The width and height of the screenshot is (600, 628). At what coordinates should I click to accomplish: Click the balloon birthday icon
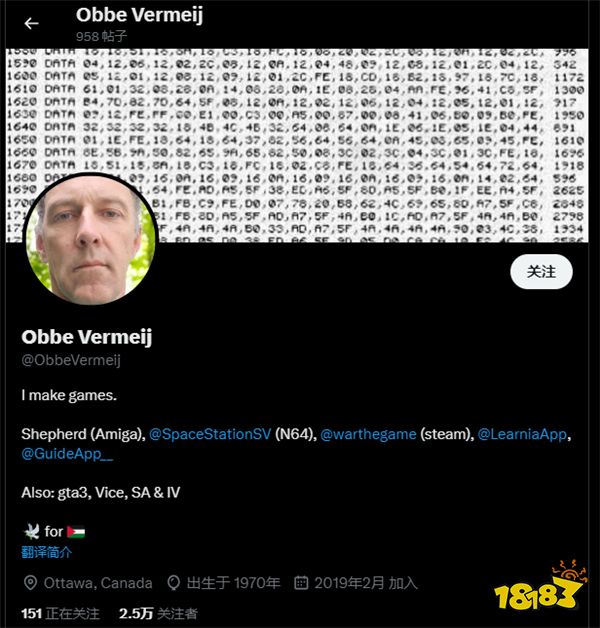pos(173,583)
